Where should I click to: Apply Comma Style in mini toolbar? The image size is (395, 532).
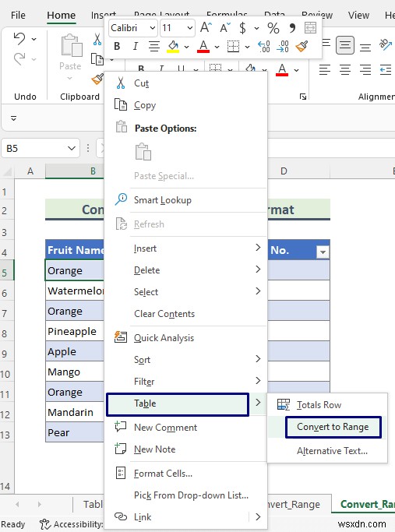click(292, 27)
